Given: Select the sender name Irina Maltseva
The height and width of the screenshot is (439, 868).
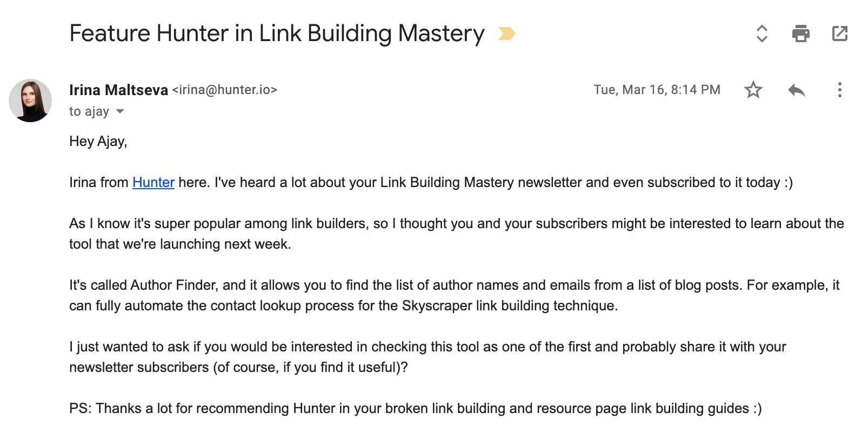Looking at the screenshot, I should tap(118, 90).
